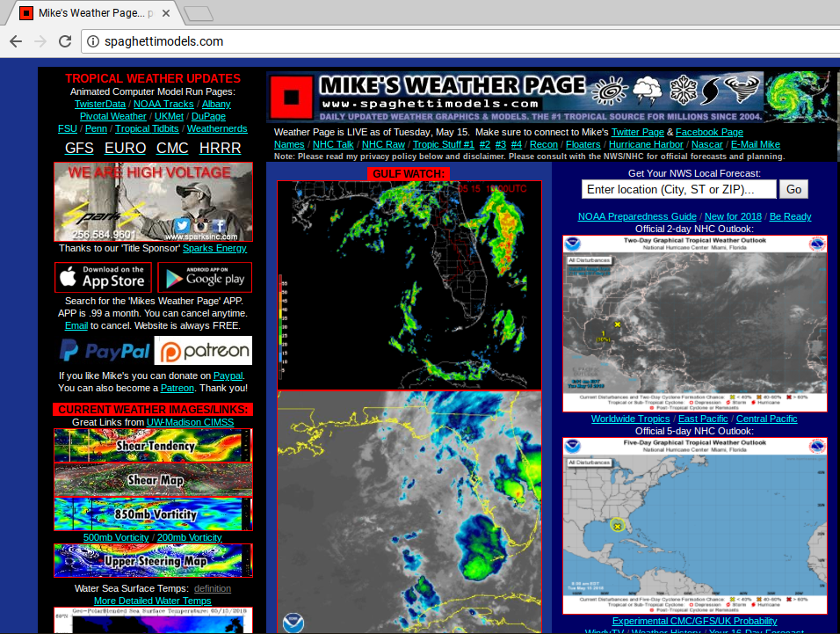This screenshot has width=840, height=634.
Task: Open the DuPage link
Action: click(208, 116)
